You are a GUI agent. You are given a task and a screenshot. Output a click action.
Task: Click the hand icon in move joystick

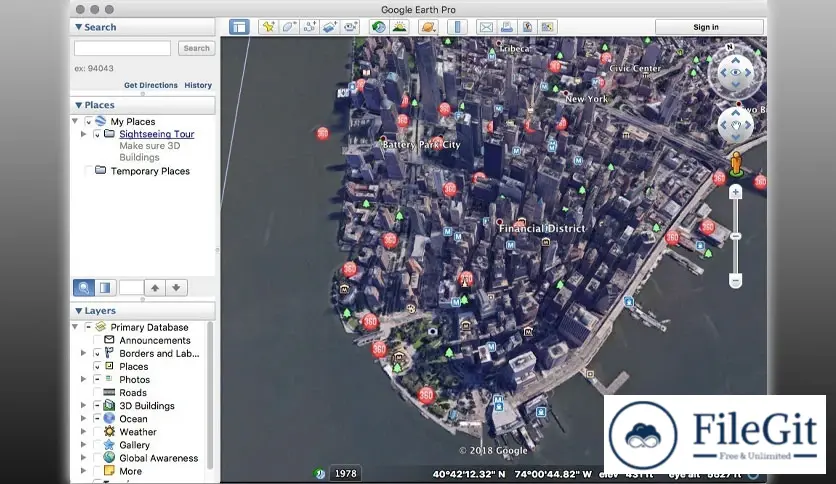click(736, 125)
